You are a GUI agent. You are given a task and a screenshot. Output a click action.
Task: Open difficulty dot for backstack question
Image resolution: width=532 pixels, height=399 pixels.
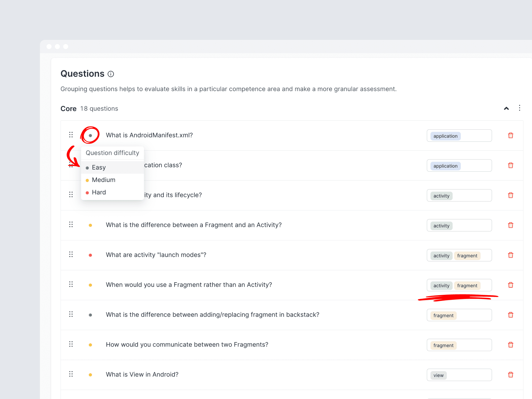(x=90, y=315)
